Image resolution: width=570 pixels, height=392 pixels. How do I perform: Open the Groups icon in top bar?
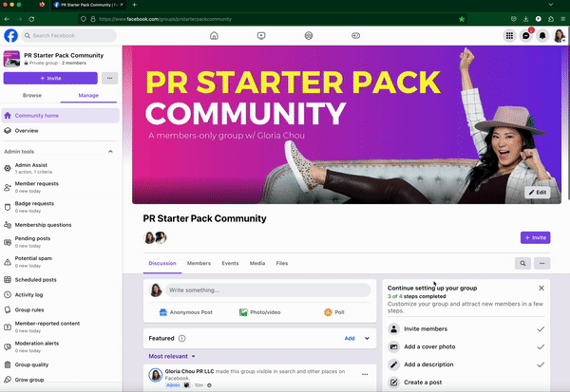tap(309, 36)
